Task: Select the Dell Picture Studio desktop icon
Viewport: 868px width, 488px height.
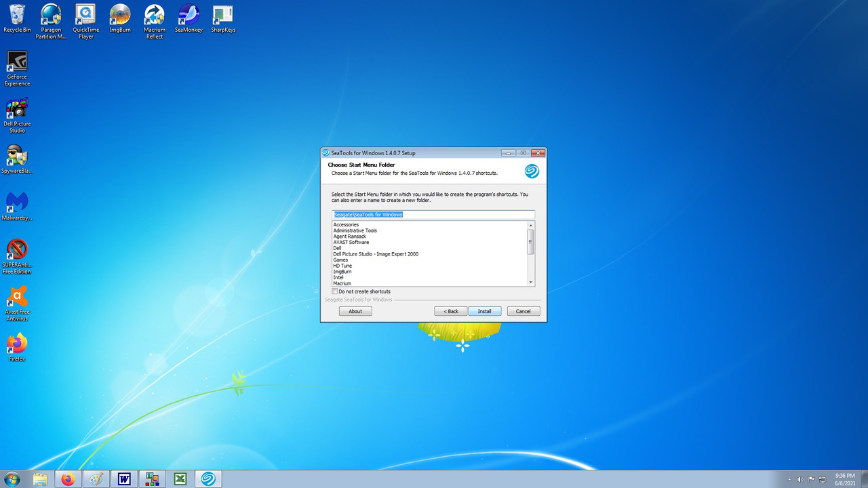Action: 17,115
